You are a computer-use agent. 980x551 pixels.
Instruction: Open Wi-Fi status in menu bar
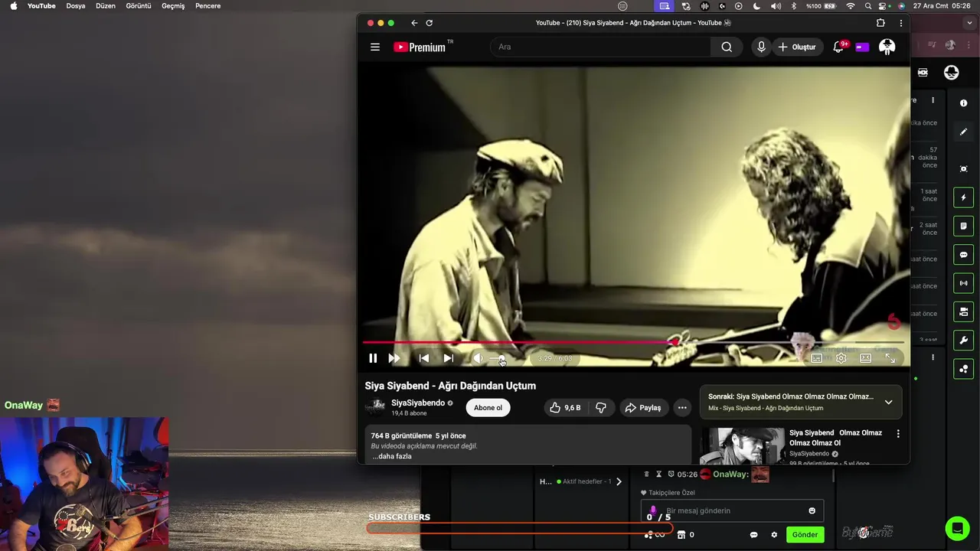point(851,5)
